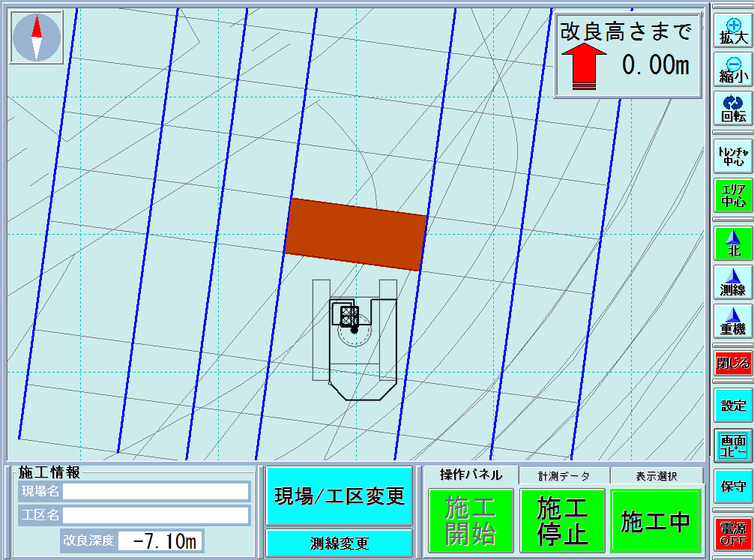The image size is (754, 560).
Task: Select the 操作パネル tab
Action: pyautogui.click(x=470, y=475)
